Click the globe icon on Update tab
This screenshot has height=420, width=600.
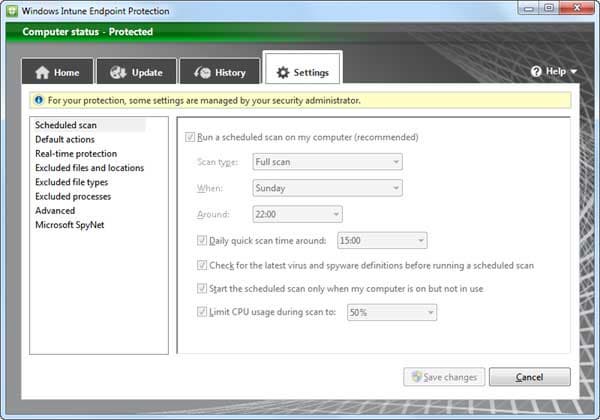click(118, 72)
